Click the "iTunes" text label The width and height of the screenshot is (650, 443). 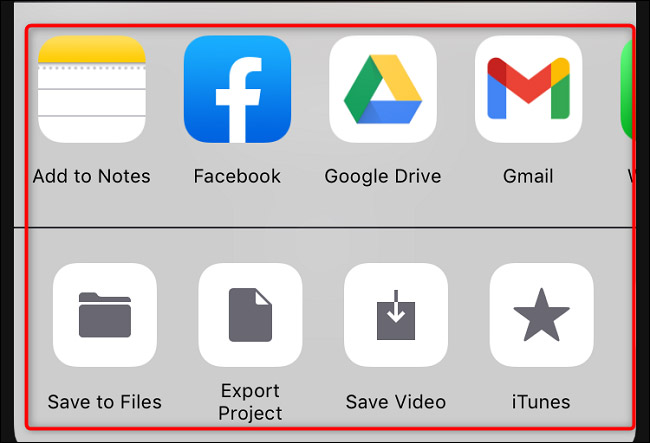(541, 402)
